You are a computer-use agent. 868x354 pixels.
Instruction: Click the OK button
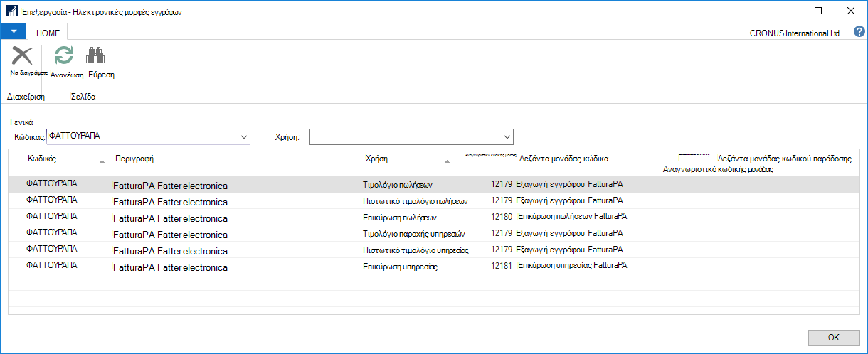point(834,337)
